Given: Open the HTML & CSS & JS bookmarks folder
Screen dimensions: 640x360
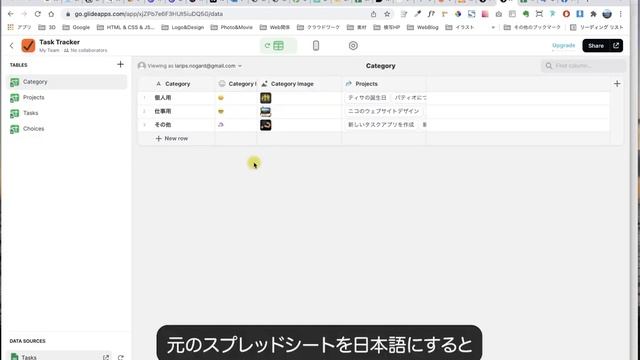Looking at the screenshot, I should [x=126, y=27].
